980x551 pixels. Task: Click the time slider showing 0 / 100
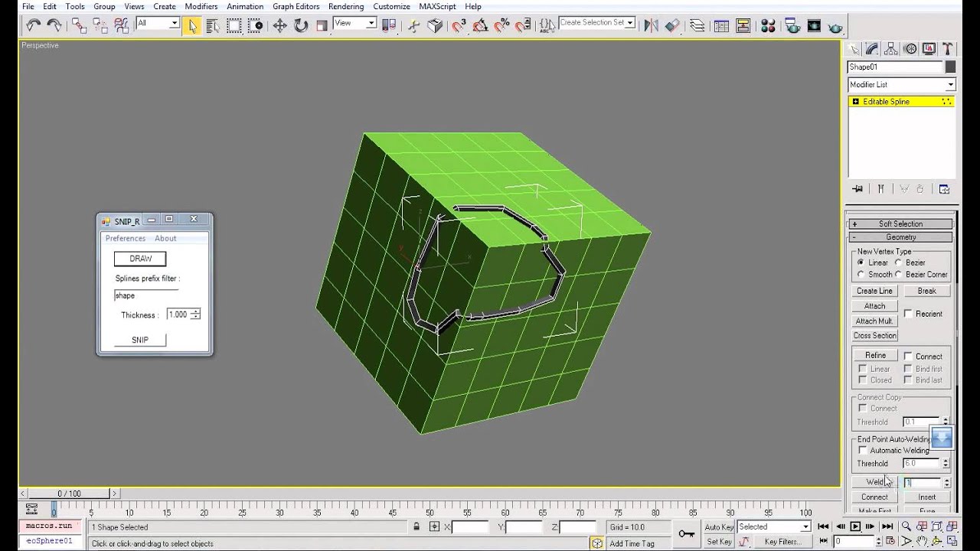coord(69,494)
